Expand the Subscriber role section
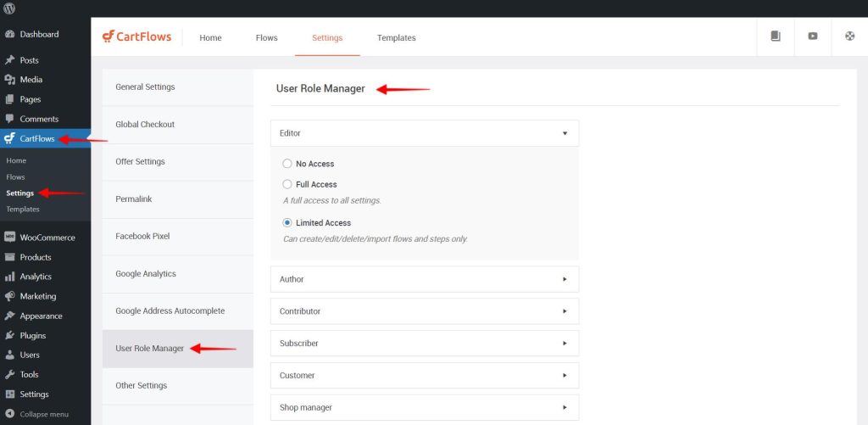 [425, 344]
